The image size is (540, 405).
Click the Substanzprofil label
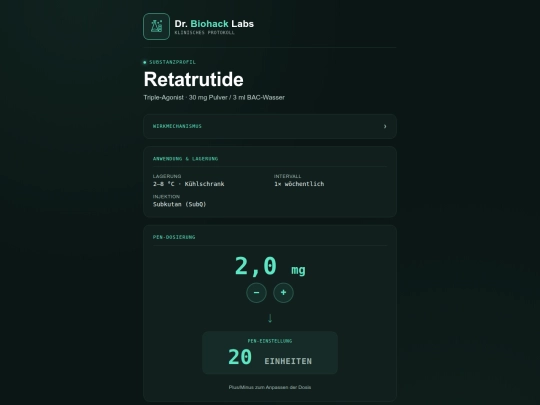click(172, 62)
